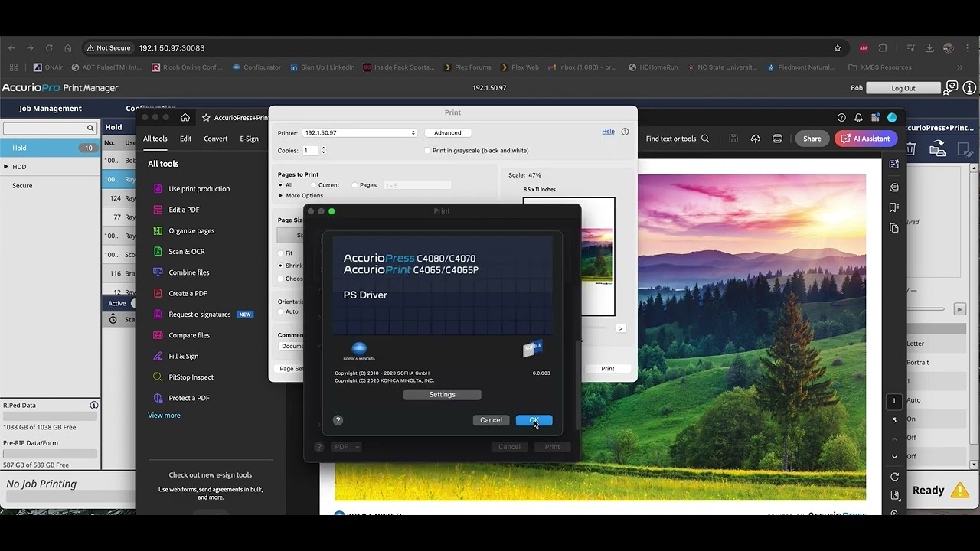Image resolution: width=980 pixels, height=551 pixels.
Task: Select the All pages radio button
Action: click(281, 185)
